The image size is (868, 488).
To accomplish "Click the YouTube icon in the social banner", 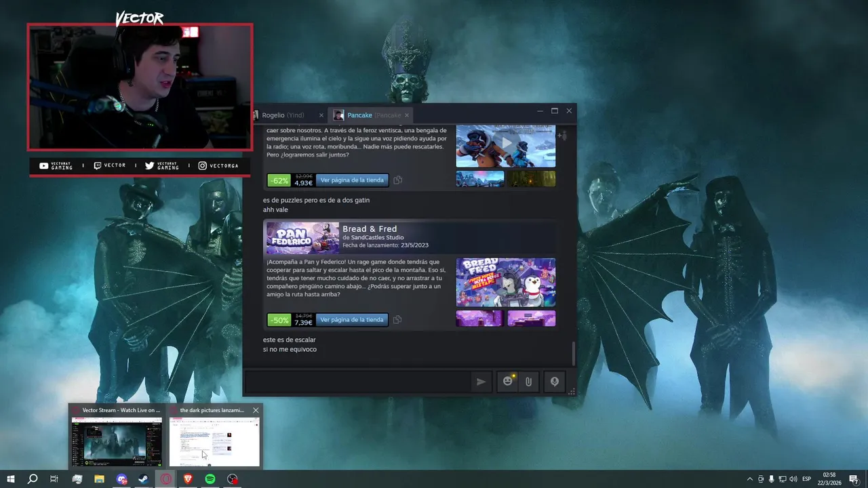I will [44, 166].
